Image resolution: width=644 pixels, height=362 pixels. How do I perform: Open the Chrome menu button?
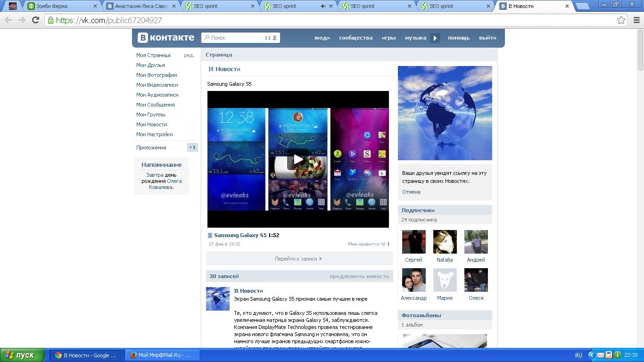pos(636,20)
